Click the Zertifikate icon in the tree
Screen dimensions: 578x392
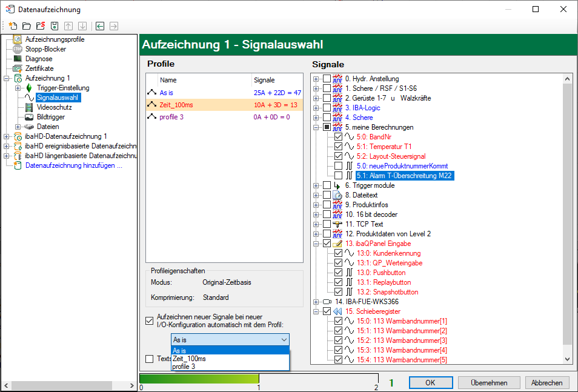(x=18, y=68)
